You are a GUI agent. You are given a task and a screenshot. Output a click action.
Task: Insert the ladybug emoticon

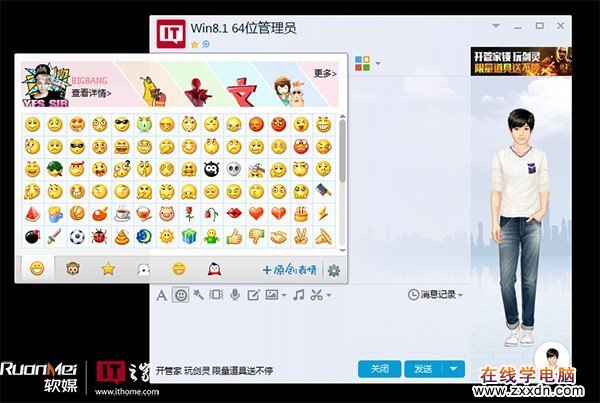pos(99,237)
